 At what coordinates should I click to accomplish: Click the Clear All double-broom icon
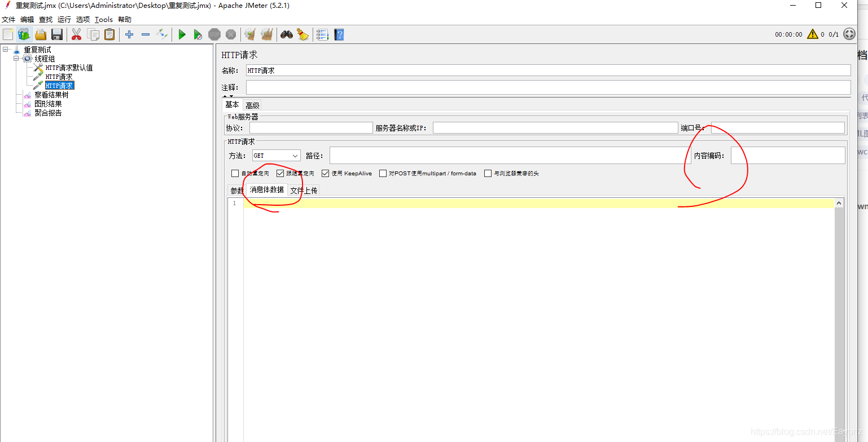tap(266, 34)
